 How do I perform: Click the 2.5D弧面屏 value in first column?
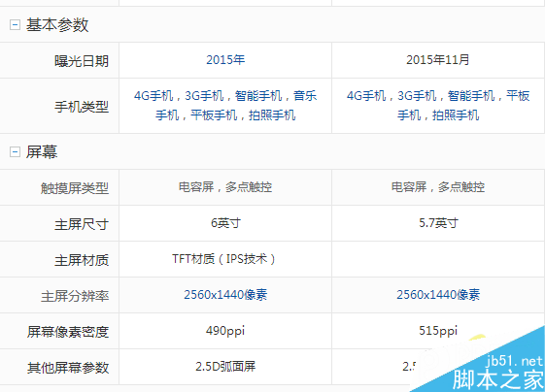click(225, 367)
